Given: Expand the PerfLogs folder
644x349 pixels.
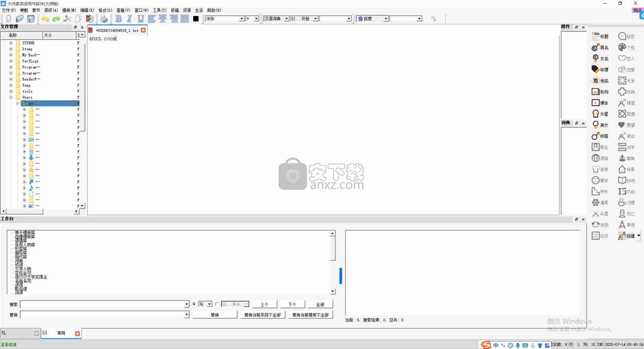Looking at the screenshot, I should (11, 61).
